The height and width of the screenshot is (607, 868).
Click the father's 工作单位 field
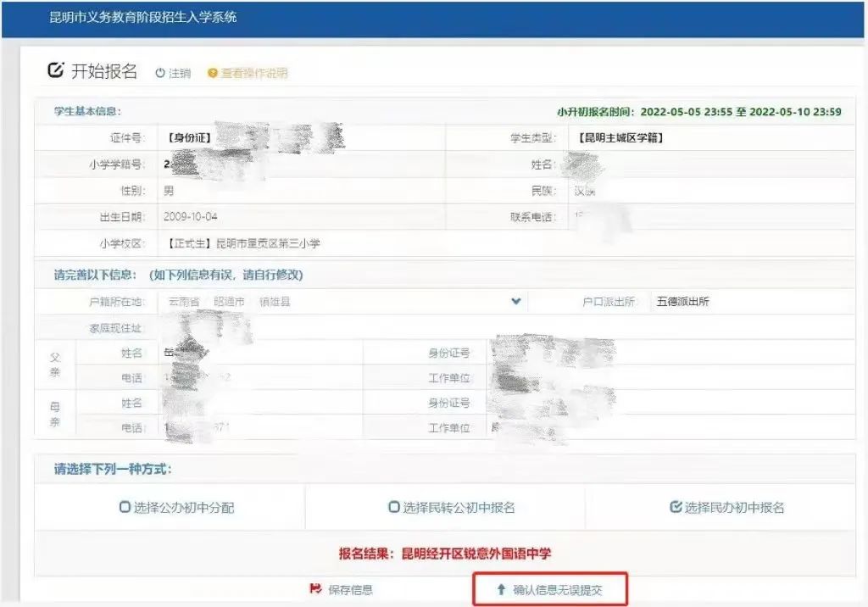tap(671, 378)
